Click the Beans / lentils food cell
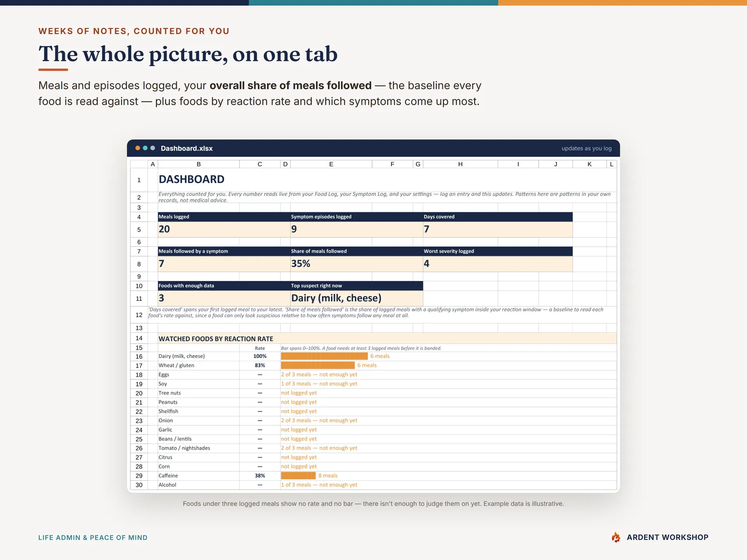 198,439
